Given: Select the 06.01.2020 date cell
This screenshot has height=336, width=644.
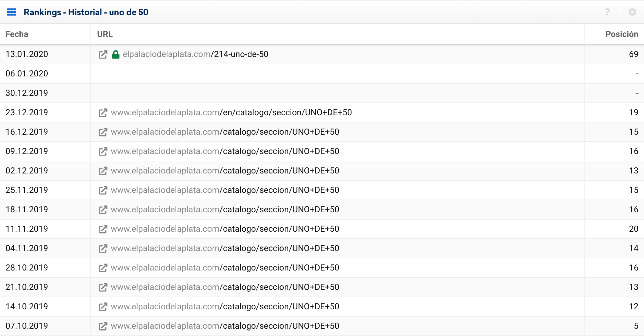Looking at the screenshot, I should click(27, 74).
